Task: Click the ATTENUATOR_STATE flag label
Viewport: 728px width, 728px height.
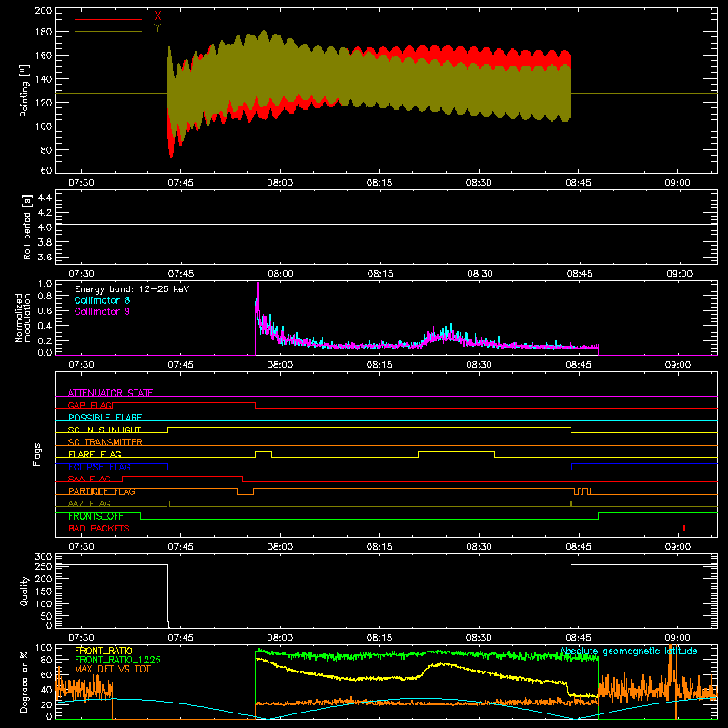Action: [110, 393]
